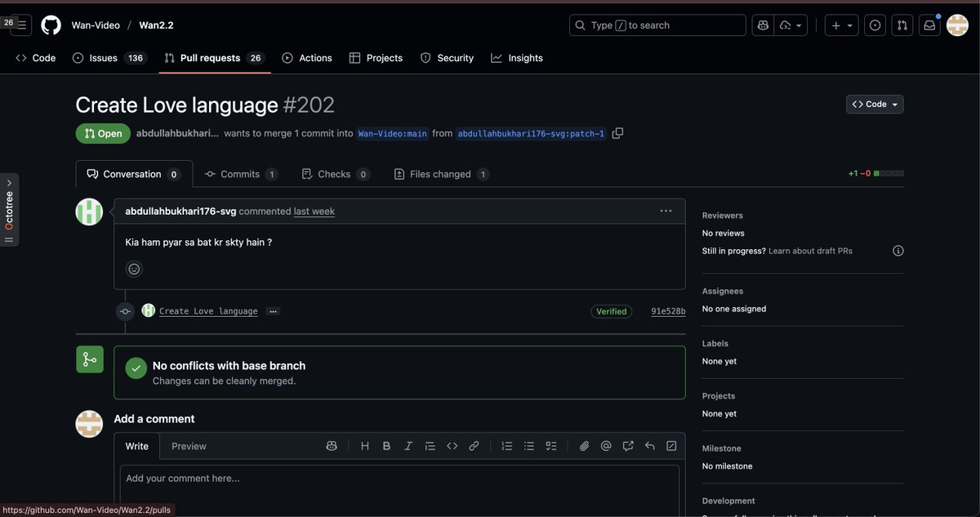Click the Copilot icon in comment toolbar
The width and height of the screenshot is (980, 517).
tap(332, 446)
